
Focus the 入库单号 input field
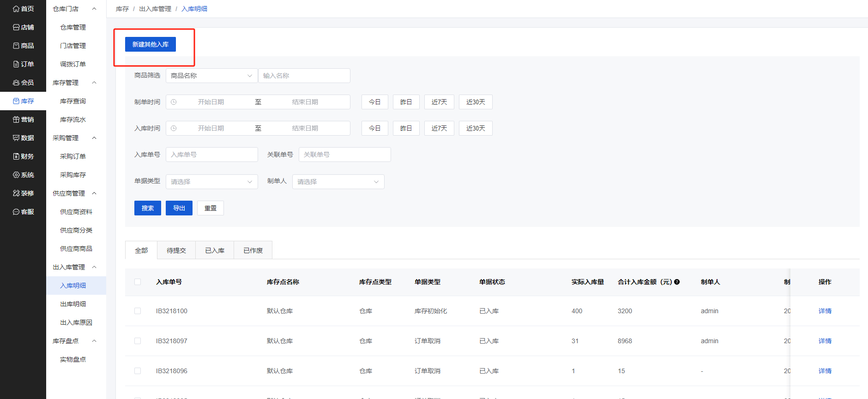click(x=212, y=155)
